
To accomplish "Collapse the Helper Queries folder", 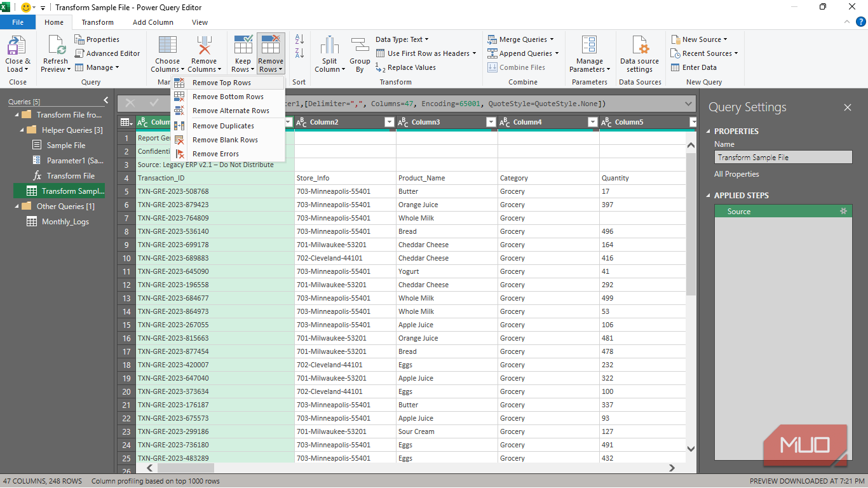I will (x=22, y=130).
